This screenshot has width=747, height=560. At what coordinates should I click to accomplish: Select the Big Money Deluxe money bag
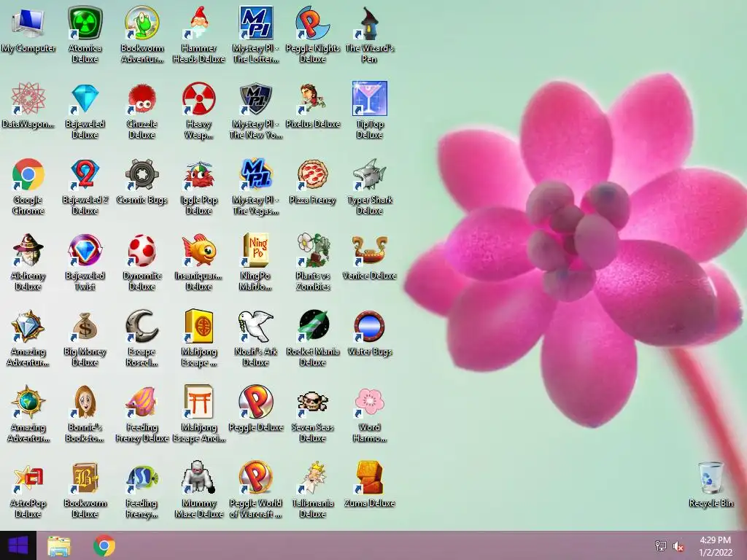85,326
